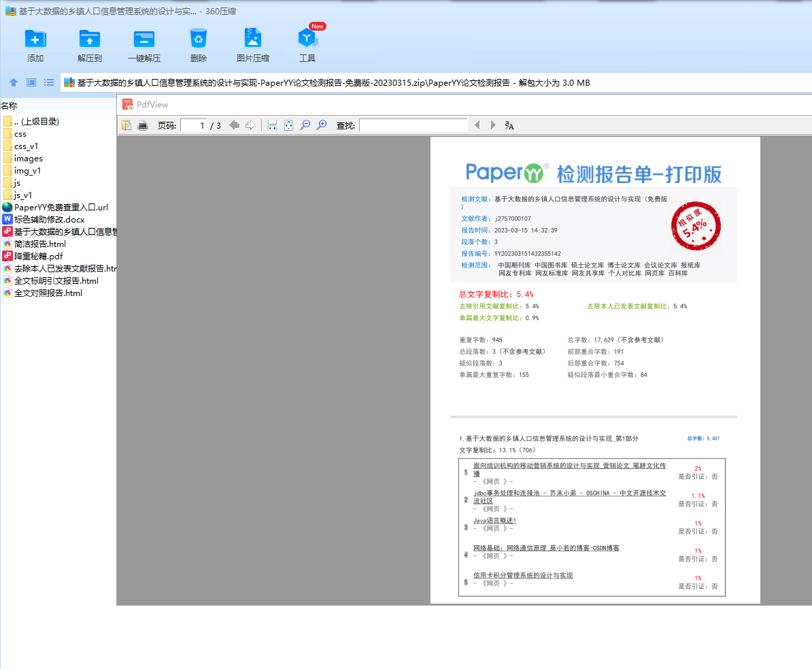Click the 单篇最大文字复制比 0.9% text
This screenshot has height=669, width=812.
(x=498, y=318)
